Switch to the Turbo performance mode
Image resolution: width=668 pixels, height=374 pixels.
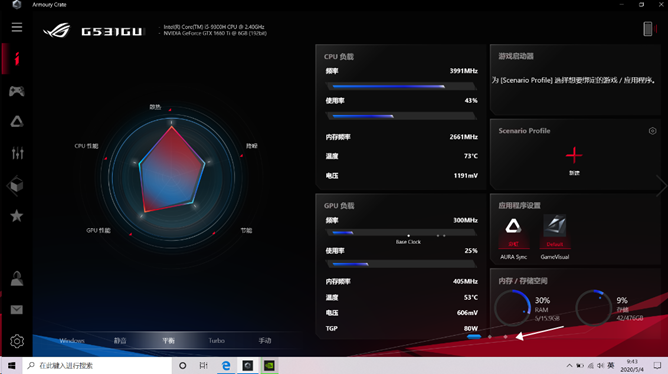tap(216, 340)
